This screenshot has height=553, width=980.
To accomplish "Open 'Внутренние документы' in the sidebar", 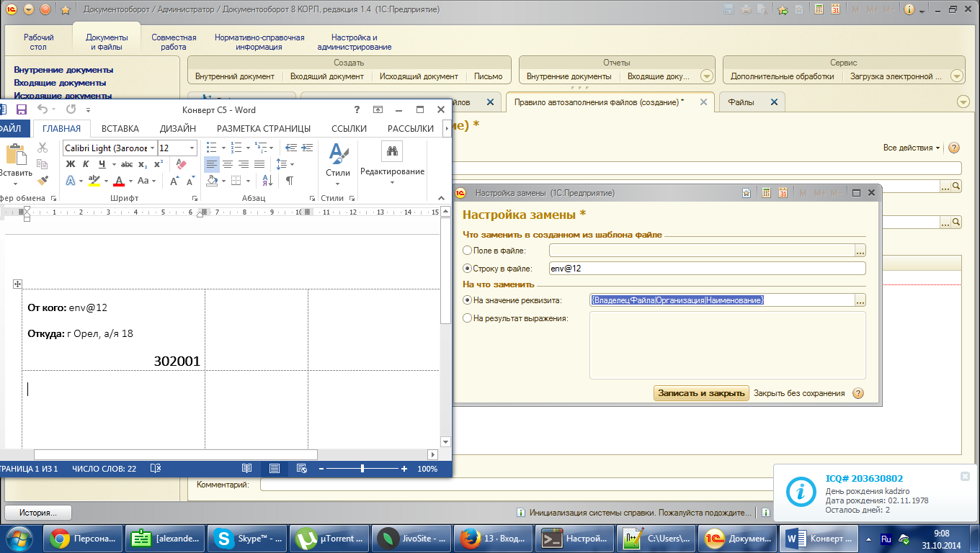I will (x=63, y=70).
